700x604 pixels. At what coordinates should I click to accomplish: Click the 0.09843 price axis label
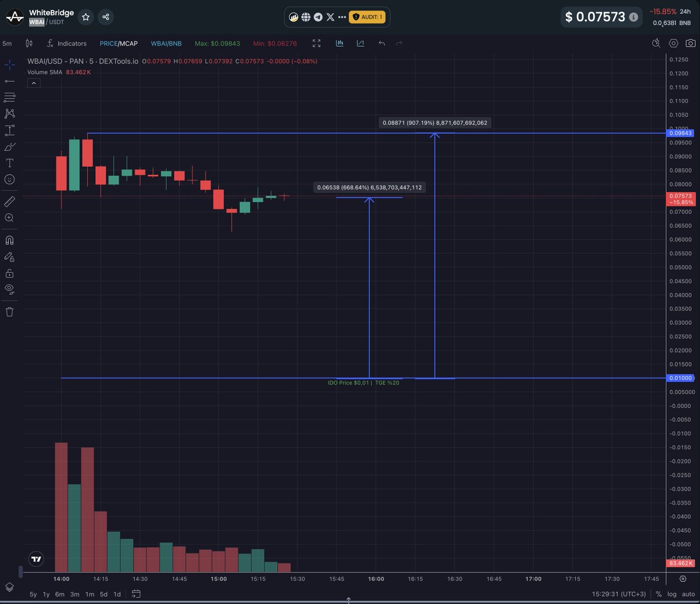pos(680,133)
